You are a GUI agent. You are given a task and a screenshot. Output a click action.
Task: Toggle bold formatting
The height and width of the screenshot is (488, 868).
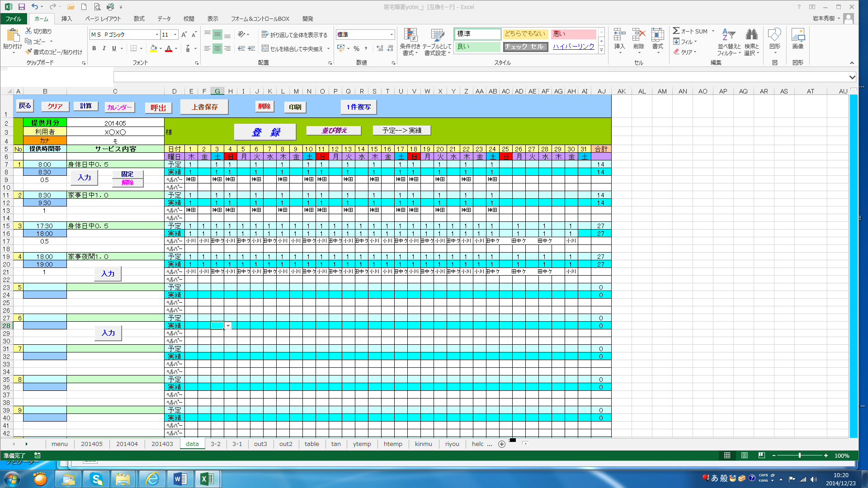click(94, 48)
